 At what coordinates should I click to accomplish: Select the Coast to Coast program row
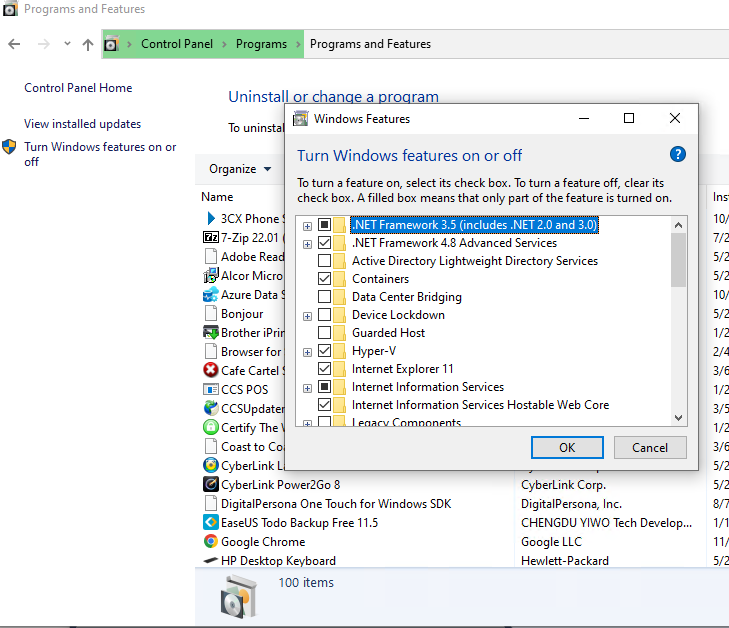point(243,446)
